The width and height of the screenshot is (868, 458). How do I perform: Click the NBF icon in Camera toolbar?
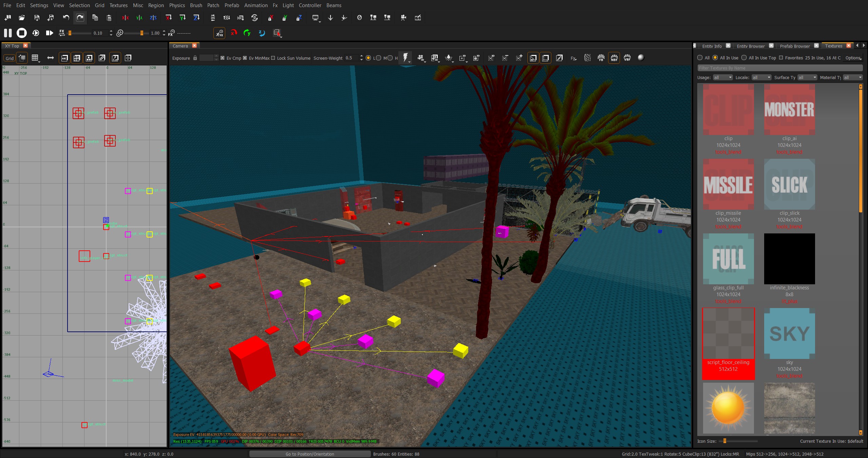[614, 58]
